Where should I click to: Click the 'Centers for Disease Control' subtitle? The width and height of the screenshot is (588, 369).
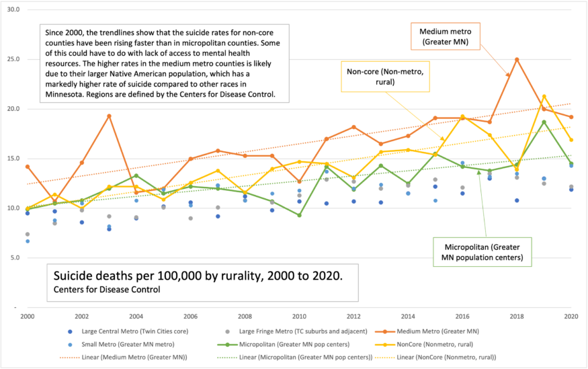pyautogui.click(x=107, y=290)
